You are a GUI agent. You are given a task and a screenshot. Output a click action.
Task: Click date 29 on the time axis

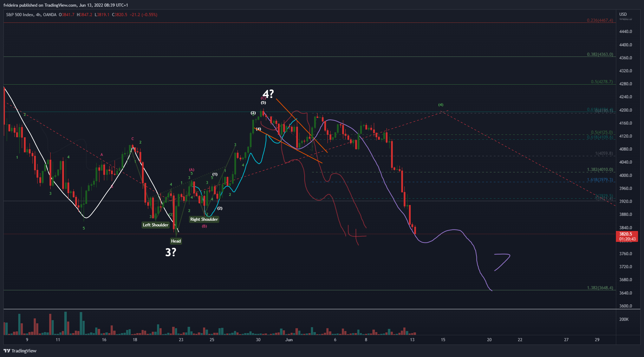tap(597, 340)
